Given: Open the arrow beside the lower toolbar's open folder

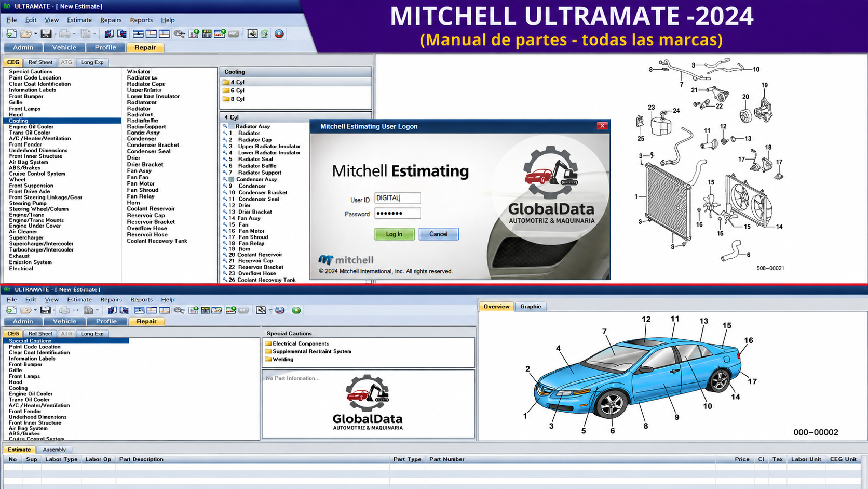Looking at the screenshot, I should coord(35,310).
